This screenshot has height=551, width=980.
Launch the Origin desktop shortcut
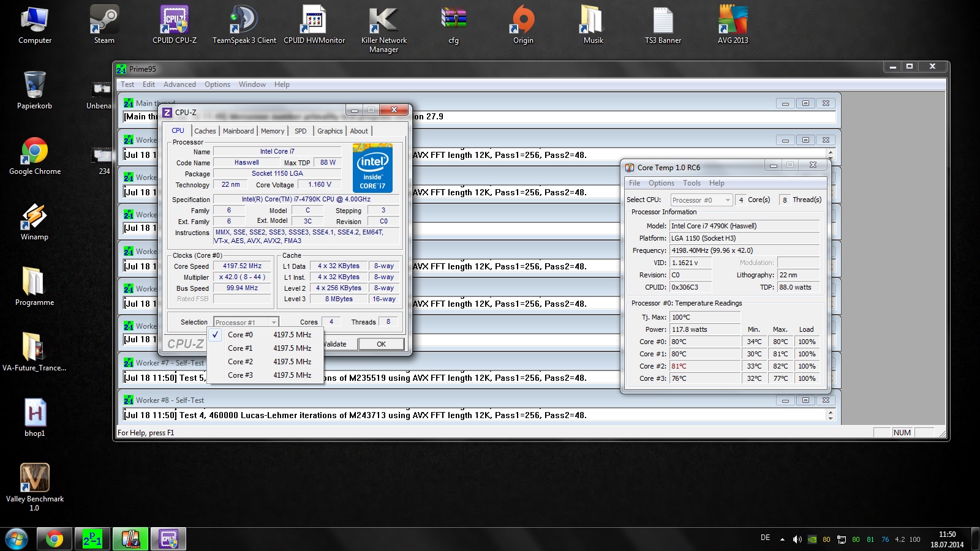pyautogui.click(x=523, y=26)
